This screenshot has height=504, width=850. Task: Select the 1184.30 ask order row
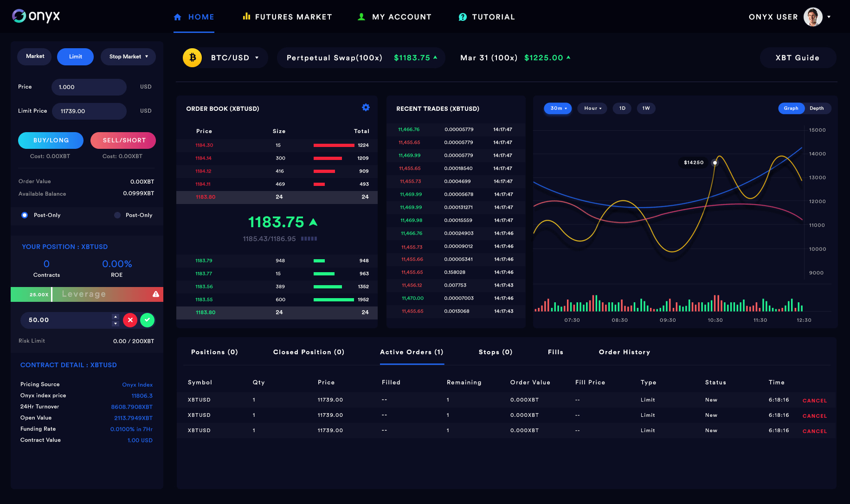click(x=277, y=145)
